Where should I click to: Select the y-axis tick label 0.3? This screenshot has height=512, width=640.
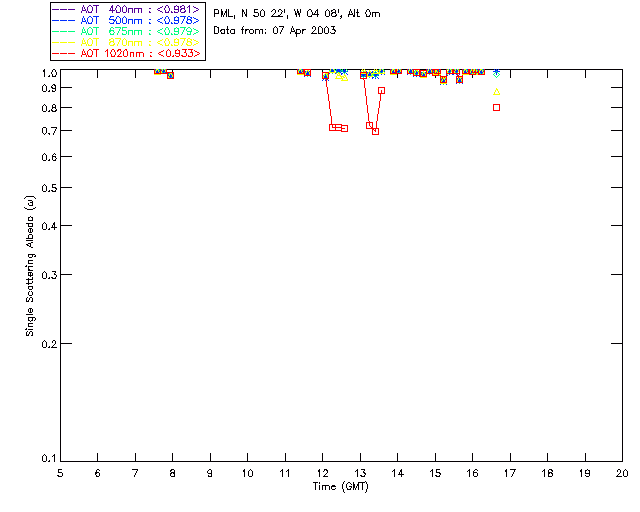click(49, 275)
